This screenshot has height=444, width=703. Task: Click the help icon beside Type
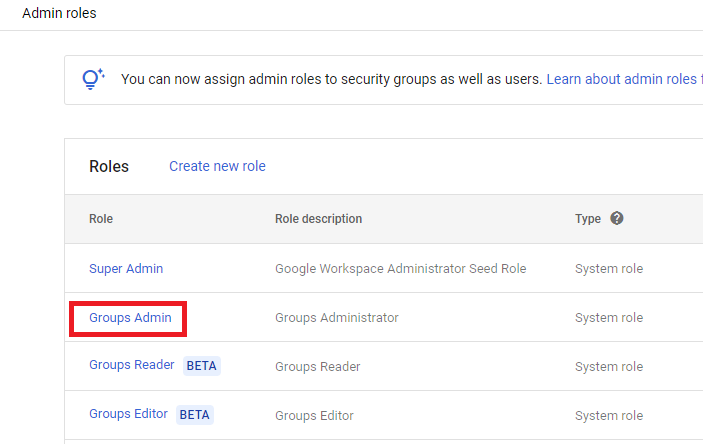(617, 218)
